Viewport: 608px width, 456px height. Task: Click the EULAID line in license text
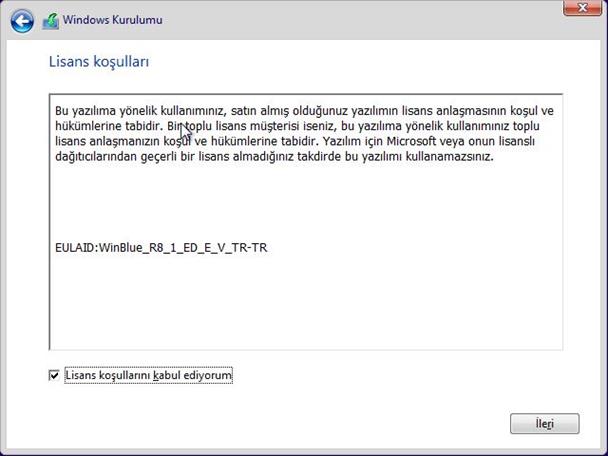pos(161,247)
